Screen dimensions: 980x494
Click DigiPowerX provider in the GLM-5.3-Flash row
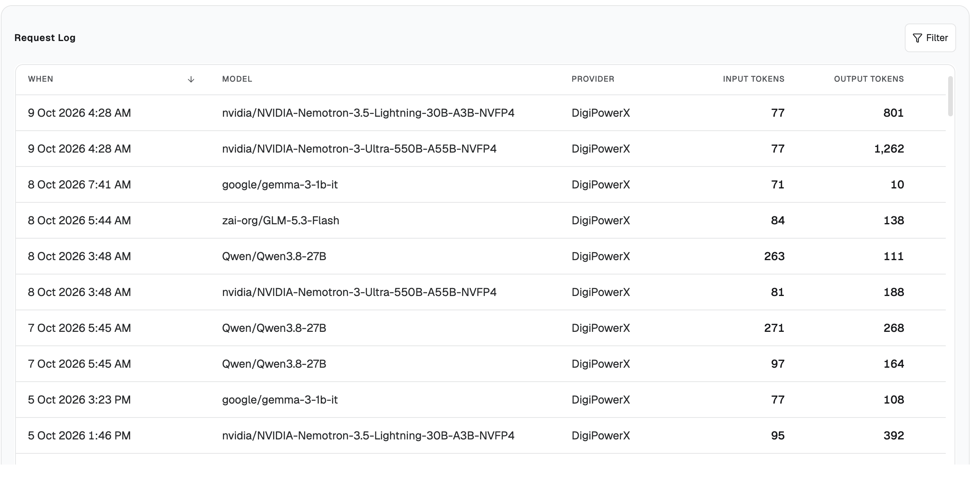[x=601, y=220]
